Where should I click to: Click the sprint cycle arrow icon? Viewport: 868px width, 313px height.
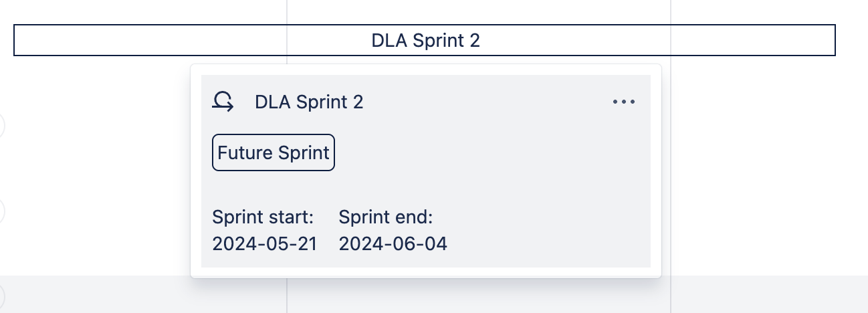tap(223, 102)
